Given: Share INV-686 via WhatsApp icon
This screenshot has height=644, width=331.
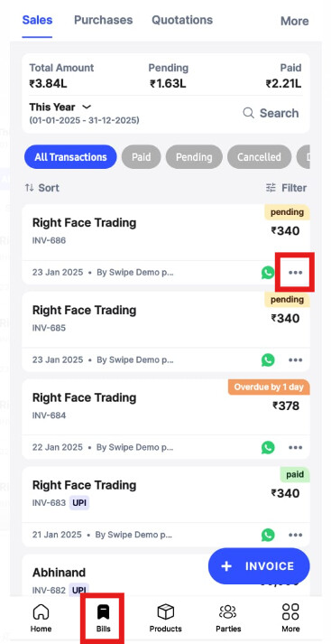Looking at the screenshot, I should (x=268, y=272).
